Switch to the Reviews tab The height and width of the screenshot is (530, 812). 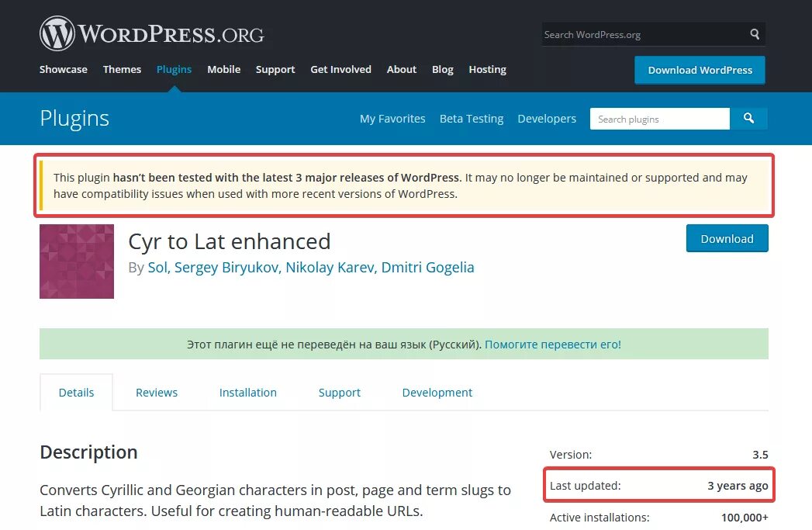(x=157, y=392)
